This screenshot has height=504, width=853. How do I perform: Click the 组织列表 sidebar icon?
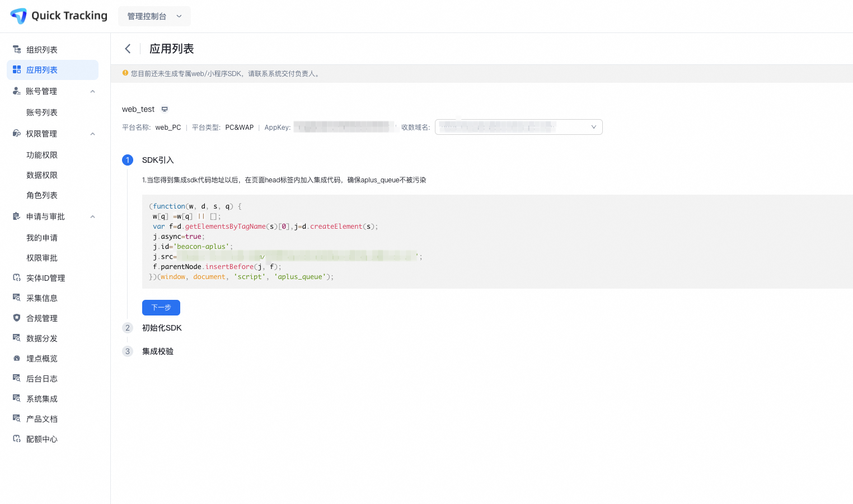pos(17,50)
